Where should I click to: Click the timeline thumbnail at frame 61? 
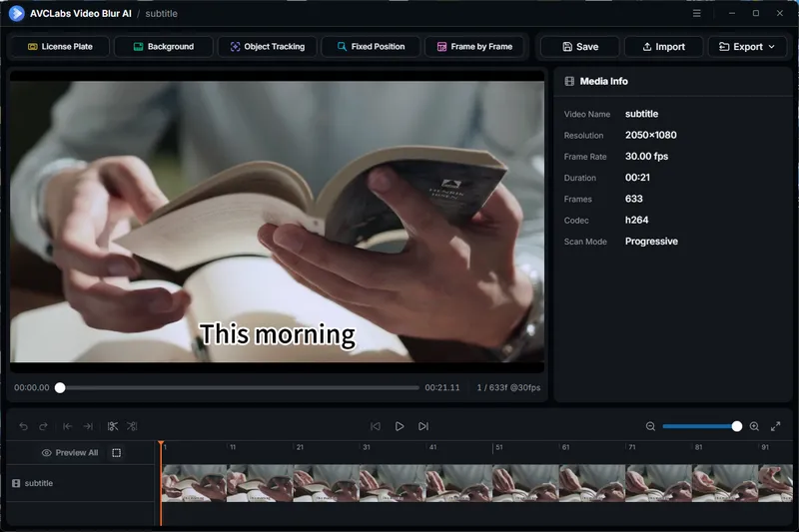[x=592, y=483]
